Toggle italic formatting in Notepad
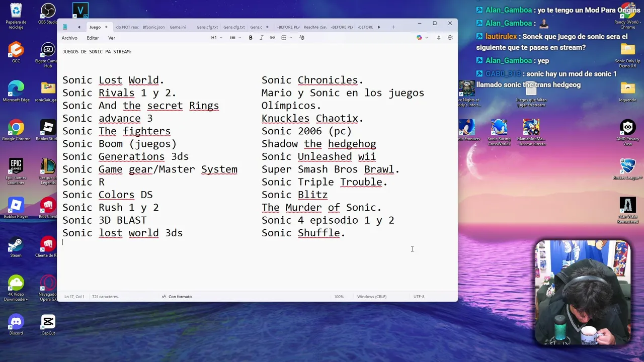 tap(261, 38)
